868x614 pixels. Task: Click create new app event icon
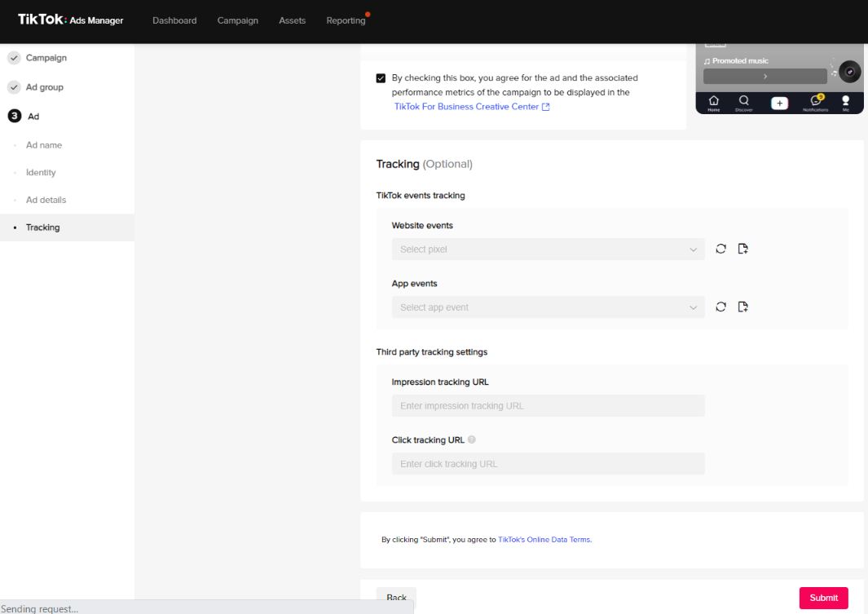pyautogui.click(x=742, y=307)
